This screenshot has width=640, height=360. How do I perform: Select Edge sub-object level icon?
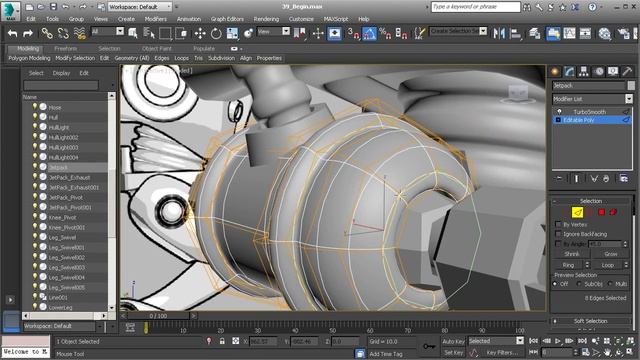pos(577,212)
